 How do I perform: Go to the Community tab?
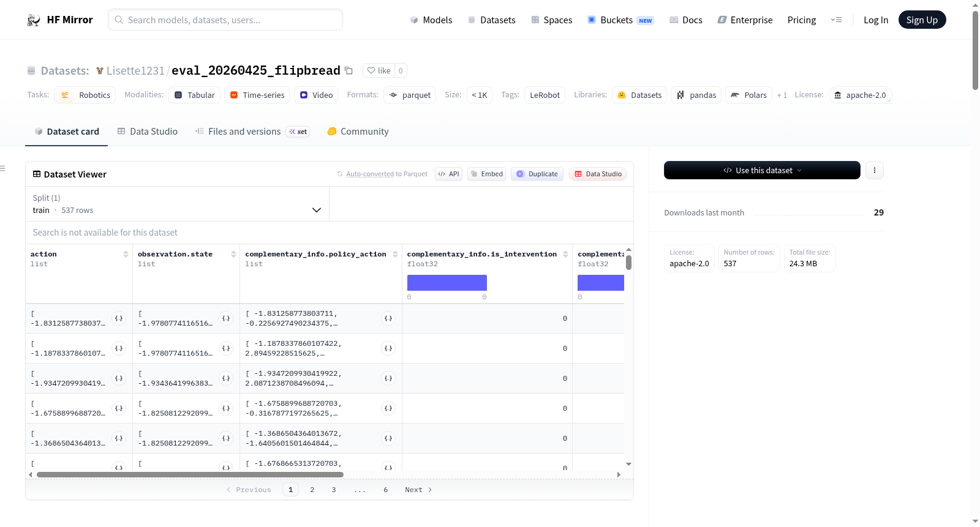tap(358, 131)
